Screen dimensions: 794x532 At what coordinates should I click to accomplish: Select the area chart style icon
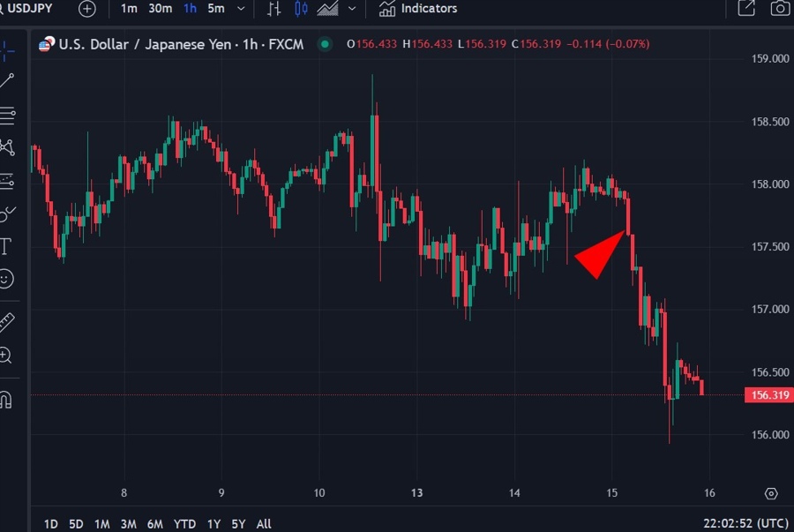pos(327,9)
